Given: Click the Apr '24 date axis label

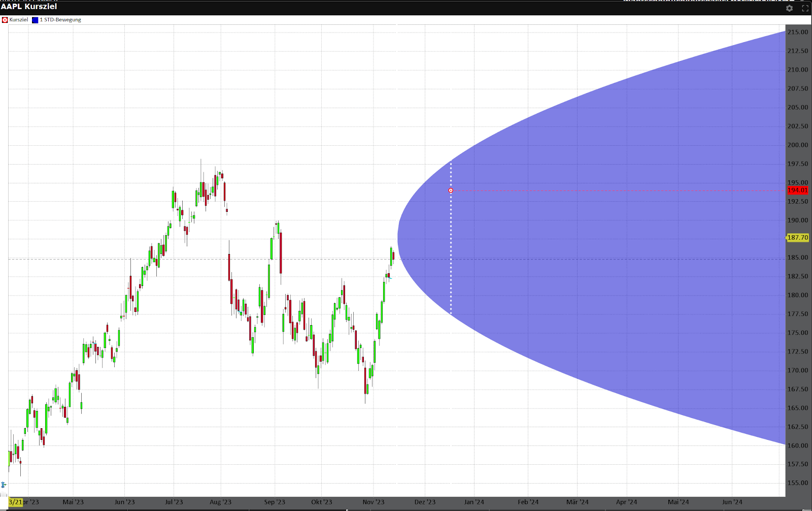Looking at the screenshot, I should point(626,502).
